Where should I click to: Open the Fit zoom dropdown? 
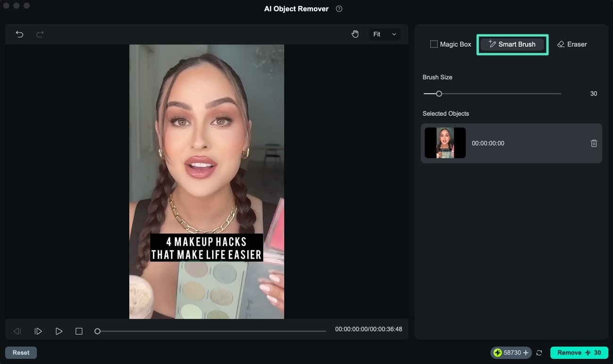click(x=384, y=34)
